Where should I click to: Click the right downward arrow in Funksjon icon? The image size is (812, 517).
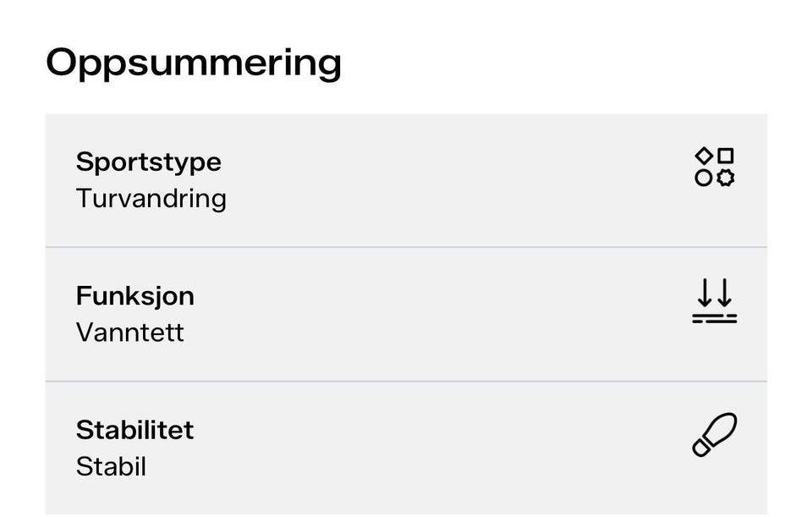point(724,293)
